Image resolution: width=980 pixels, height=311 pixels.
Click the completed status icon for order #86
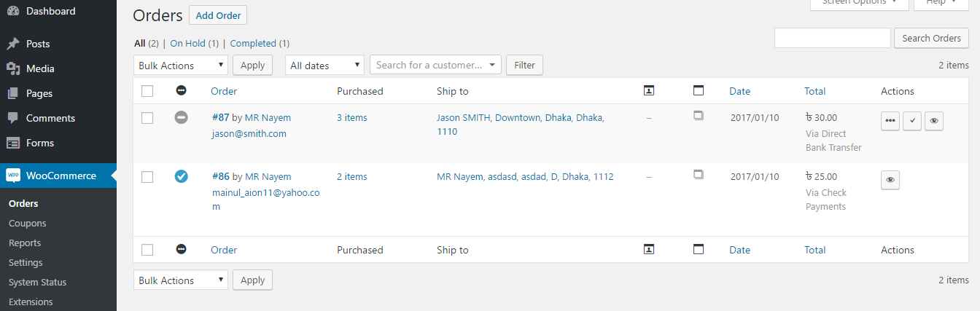[x=182, y=176]
